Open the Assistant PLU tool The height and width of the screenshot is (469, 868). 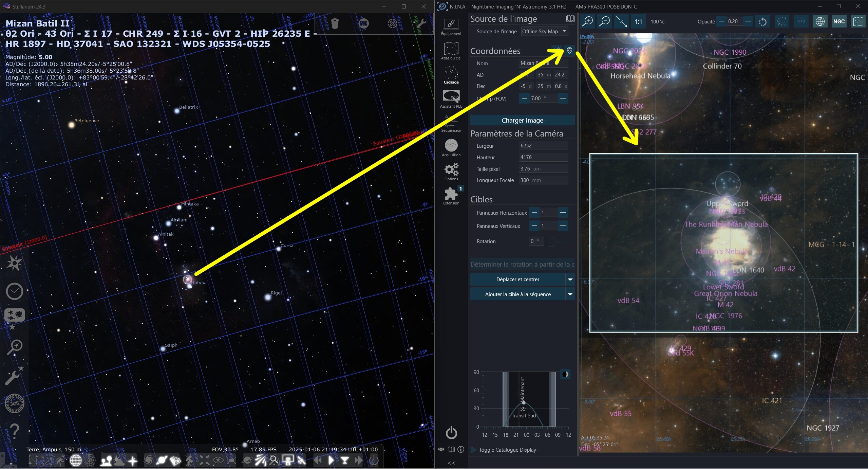coord(451,99)
